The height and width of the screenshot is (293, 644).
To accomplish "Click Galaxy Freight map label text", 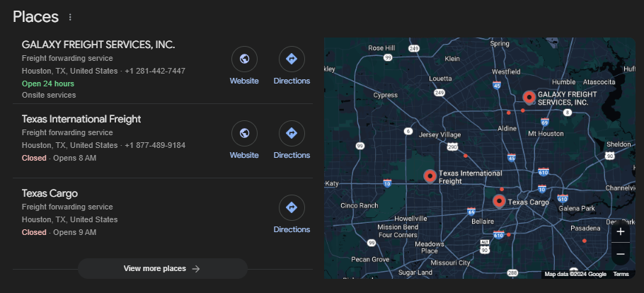I will coord(566,98).
